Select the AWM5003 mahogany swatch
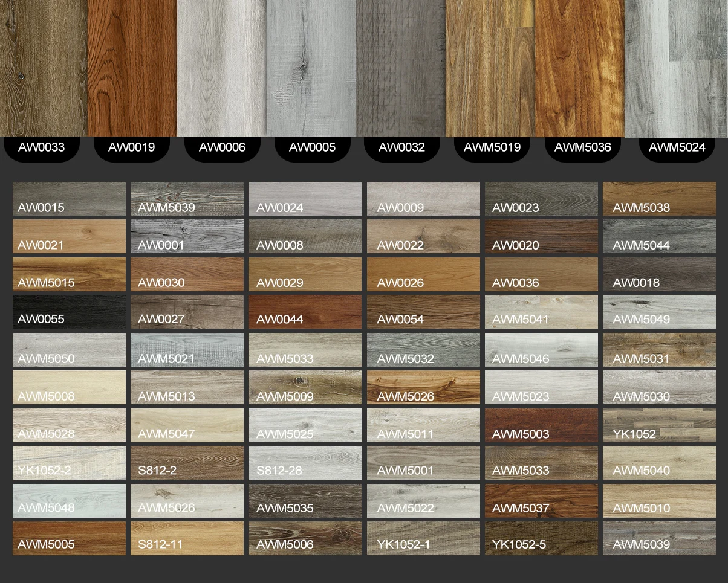This screenshot has height=583, width=728. coord(541,425)
